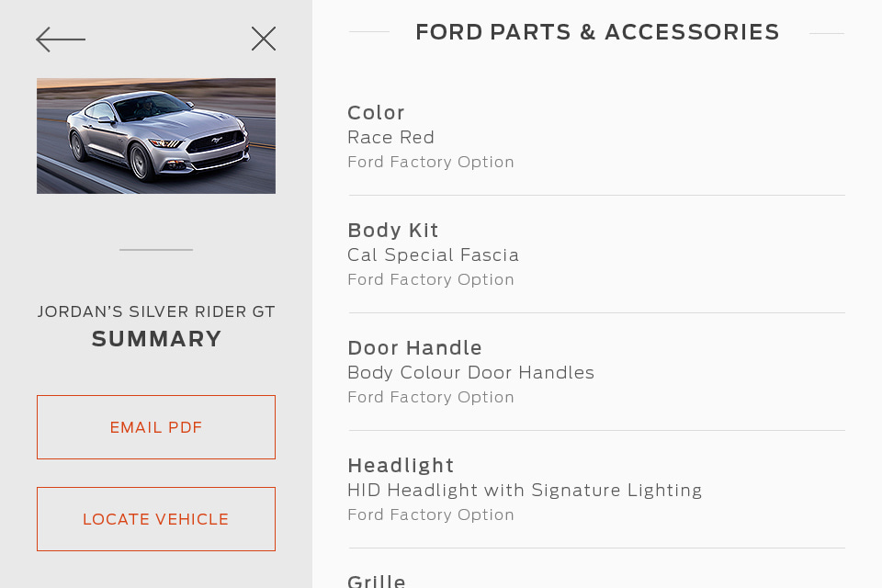Select the Color list item
This screenshot has width=882, height=588.
click(x=377, y=113)
